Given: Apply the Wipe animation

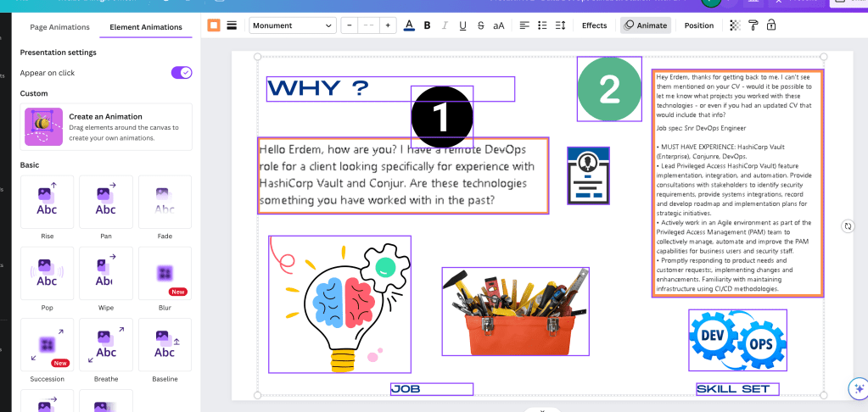Looking at the screenshot, I should coord(106,273).
